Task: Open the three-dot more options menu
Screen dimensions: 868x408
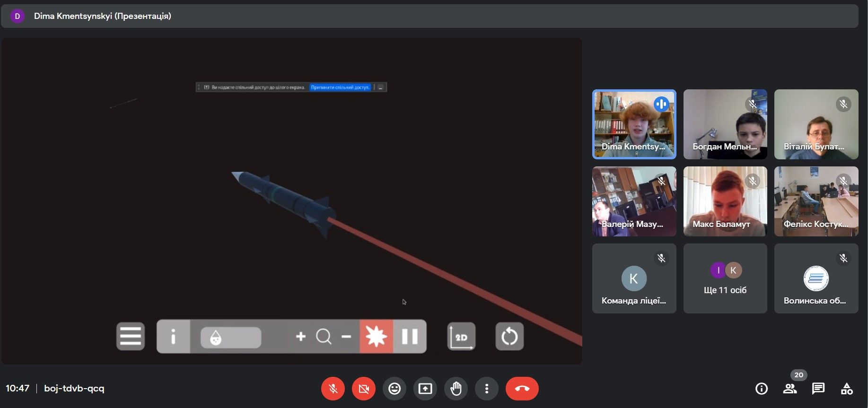Action: coord(487,389)
